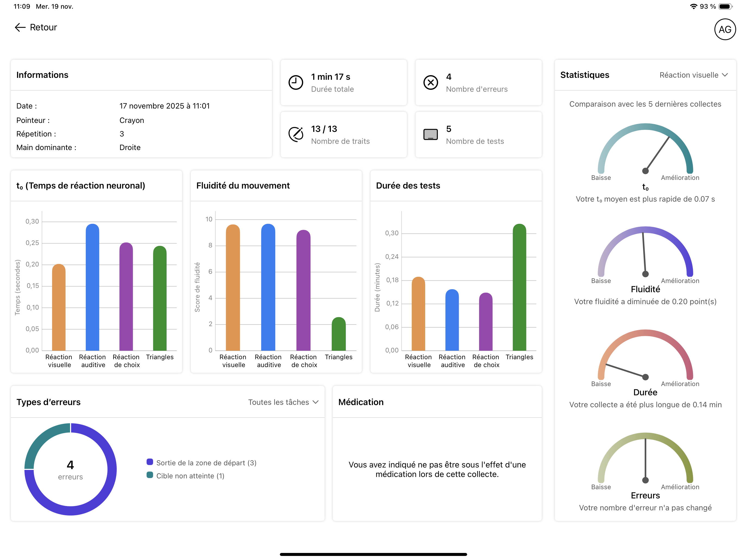Tap the back arrow icon
The image size is (747, 560).
(20, 27)
